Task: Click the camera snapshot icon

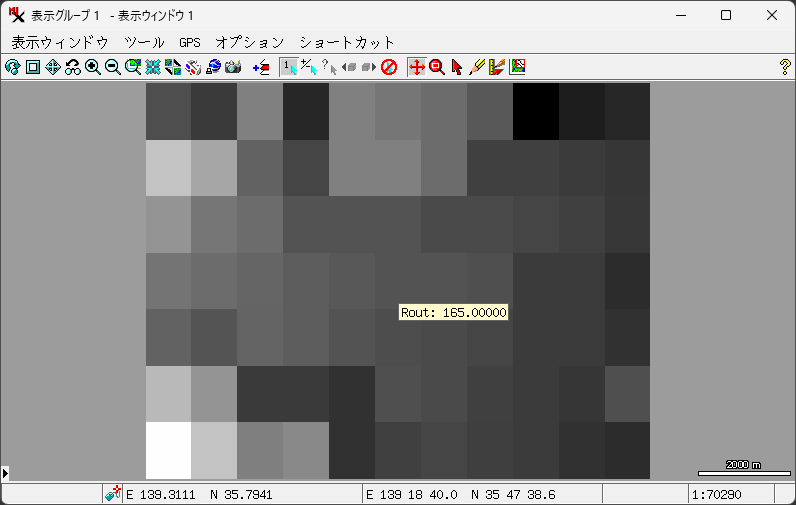Action: 233,67
